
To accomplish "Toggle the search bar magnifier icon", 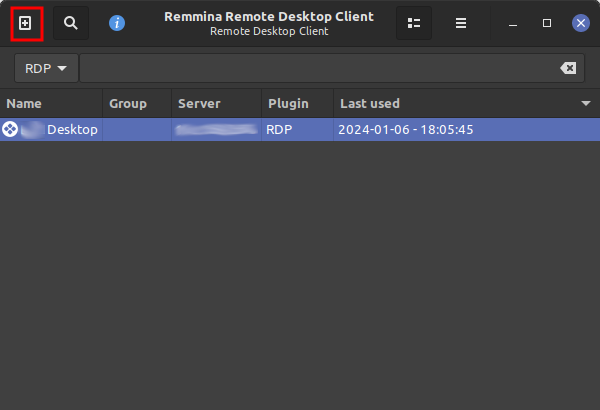I will [71, 23].
